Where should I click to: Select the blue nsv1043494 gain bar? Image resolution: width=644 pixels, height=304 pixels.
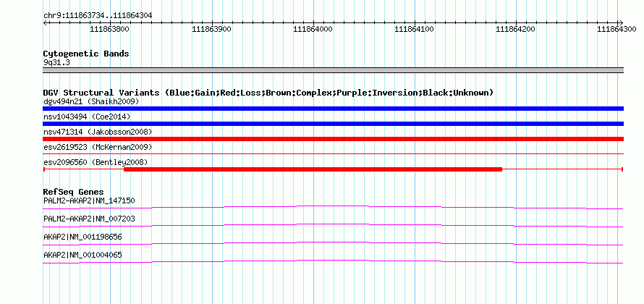coord(334,124)
